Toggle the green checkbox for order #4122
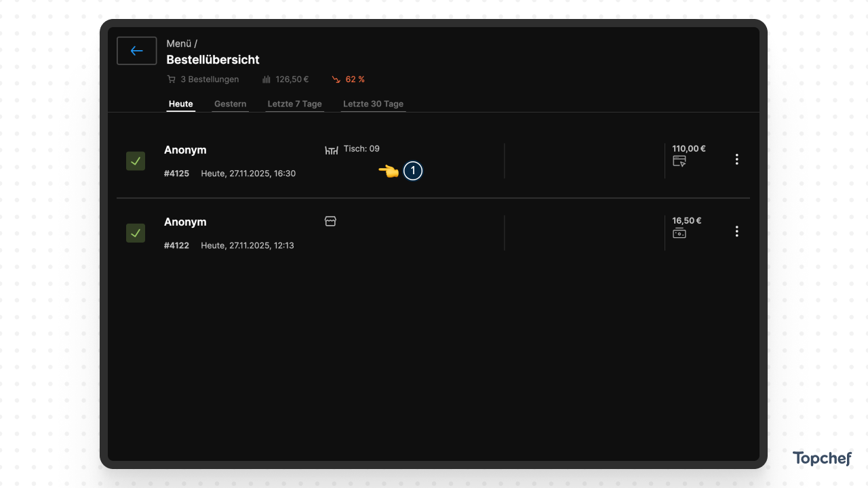868x488 pixels. tap(136, 233)
